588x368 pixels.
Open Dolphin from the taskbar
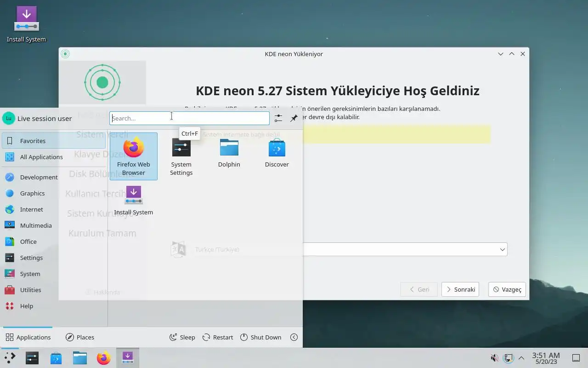80,358
